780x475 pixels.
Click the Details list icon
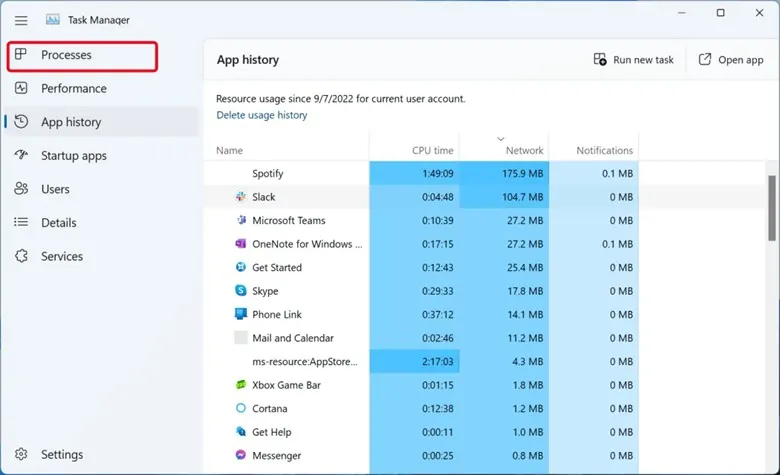click(21, 222)
